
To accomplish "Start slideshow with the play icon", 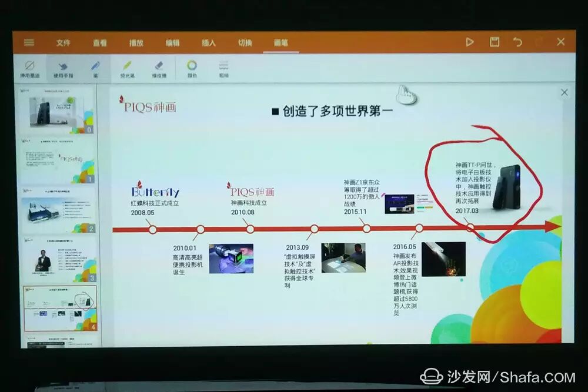I will [469, 42].
